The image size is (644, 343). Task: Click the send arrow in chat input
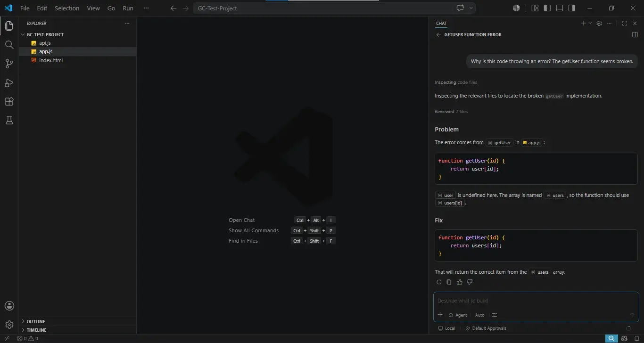[632, 315]
